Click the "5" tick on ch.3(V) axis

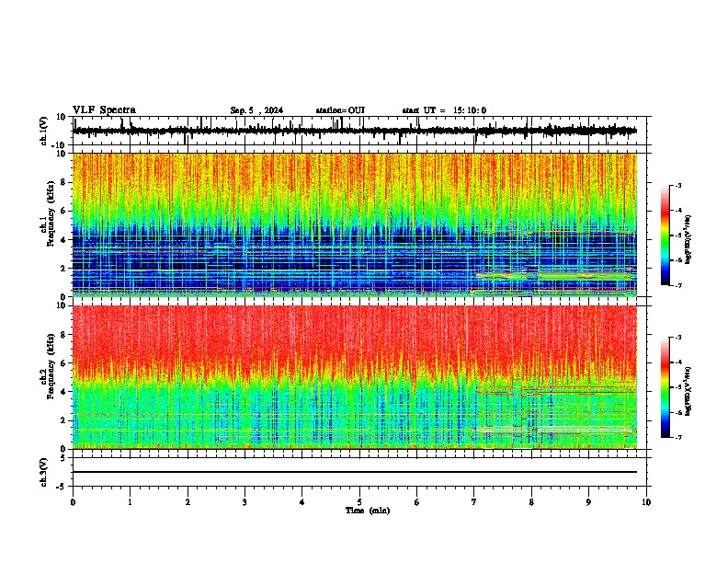point(63,458)
